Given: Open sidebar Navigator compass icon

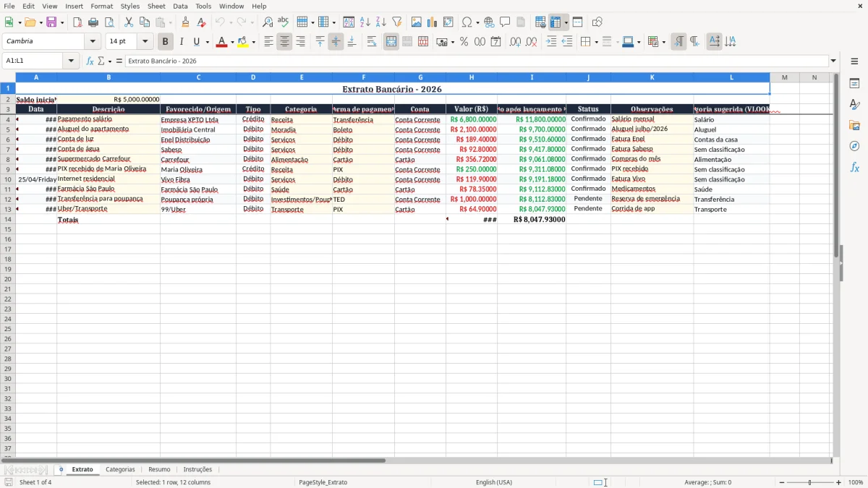Looking at the screenshot, I should point(854,146).
